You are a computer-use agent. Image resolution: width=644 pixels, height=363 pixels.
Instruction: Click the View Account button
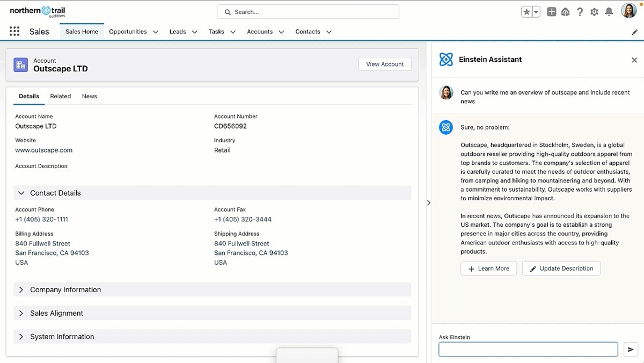[x=385, y=64]
